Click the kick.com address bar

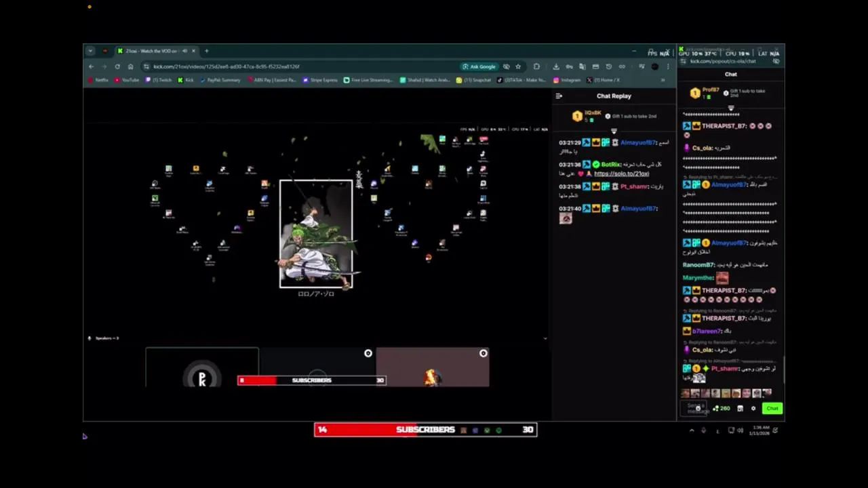tap(298, 66)
